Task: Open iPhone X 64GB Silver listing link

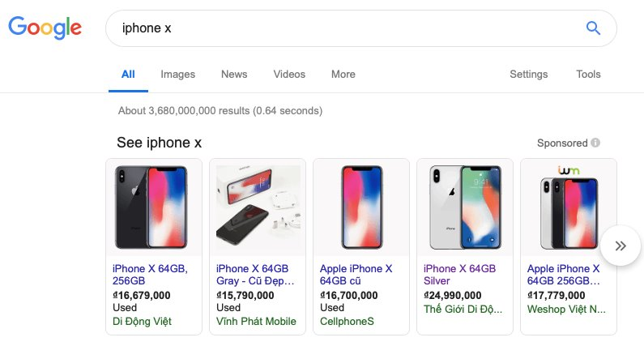Action: [x=459, y=275]
